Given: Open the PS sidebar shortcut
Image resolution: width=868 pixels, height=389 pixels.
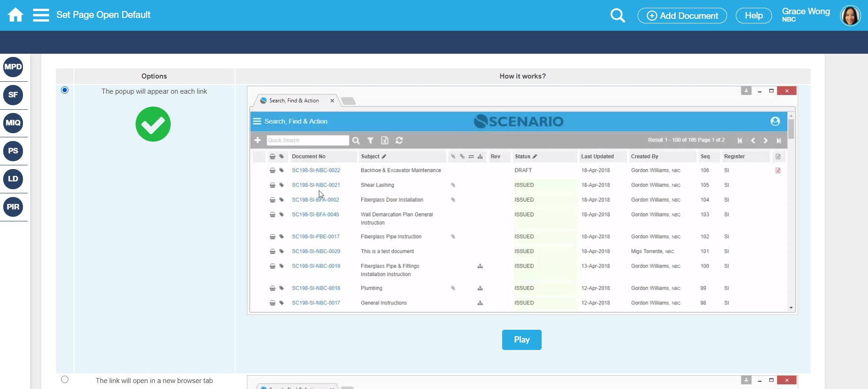Looking at the screenshot, I should [x=13, y=151].
